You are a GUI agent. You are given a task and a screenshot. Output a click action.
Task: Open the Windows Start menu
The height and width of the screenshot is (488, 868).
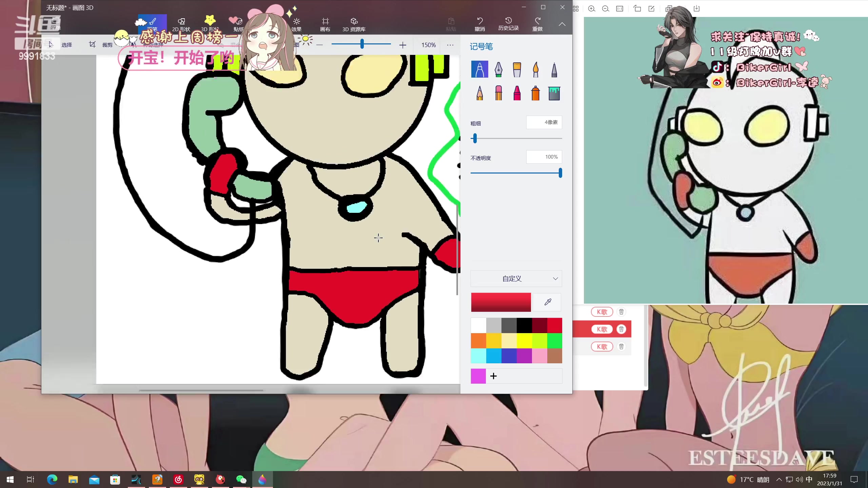(x=10, y=480)
